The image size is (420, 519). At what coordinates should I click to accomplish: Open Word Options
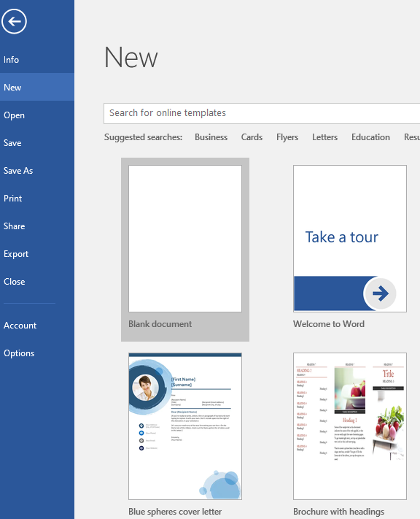pos(37,353)
